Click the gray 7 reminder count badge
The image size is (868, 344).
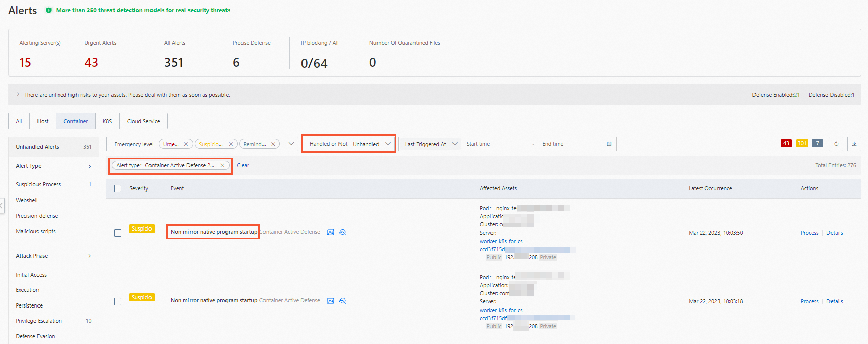tap(817, 144)
